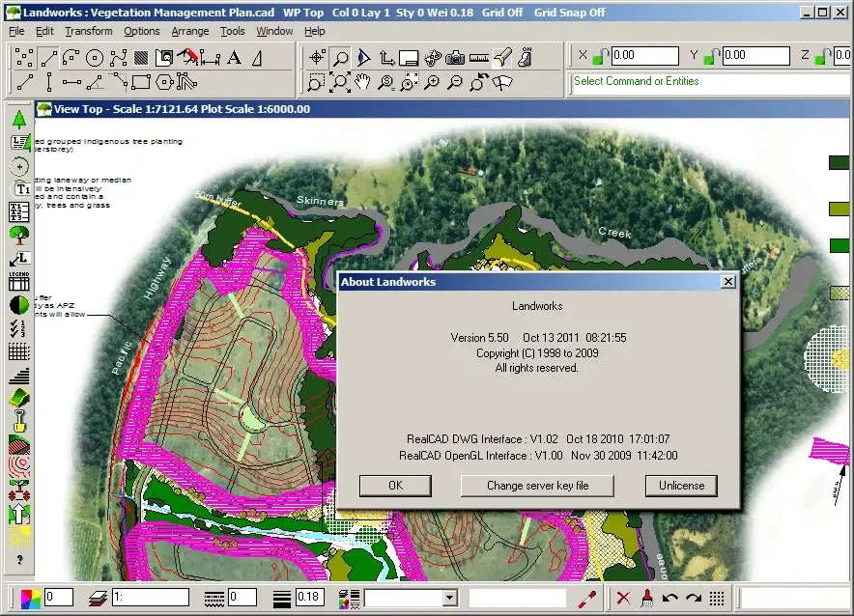Select the T1 plant label tool
This screenshot has height=616, width=854.
coord(19,189)
